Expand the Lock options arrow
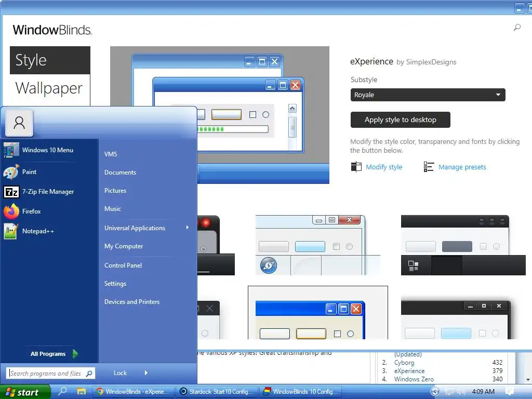 (146, 373)
